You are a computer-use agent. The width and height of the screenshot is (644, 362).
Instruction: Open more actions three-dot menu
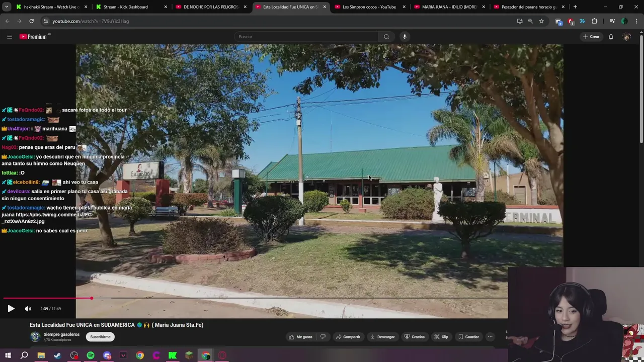pyautogui.click(x=490, y=337)
